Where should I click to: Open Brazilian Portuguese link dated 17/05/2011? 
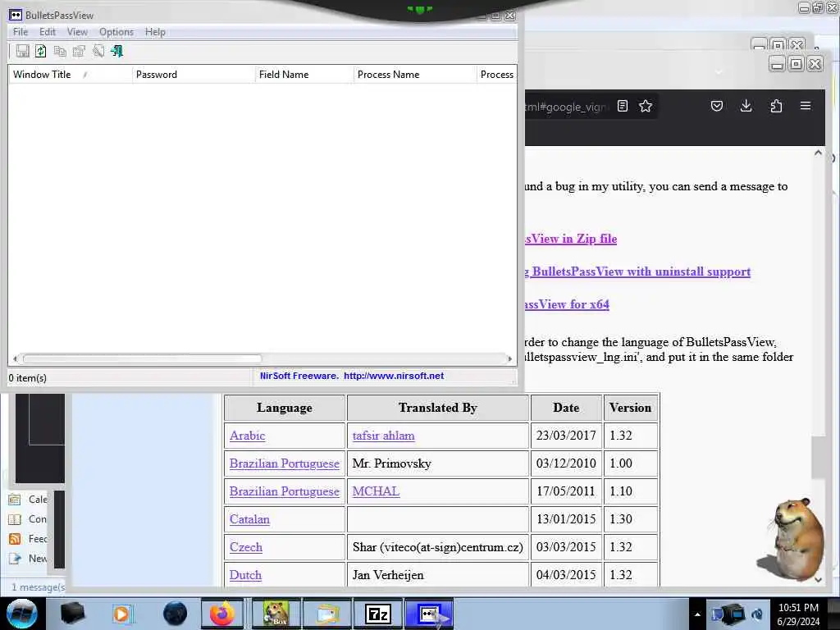coord(284,491)
